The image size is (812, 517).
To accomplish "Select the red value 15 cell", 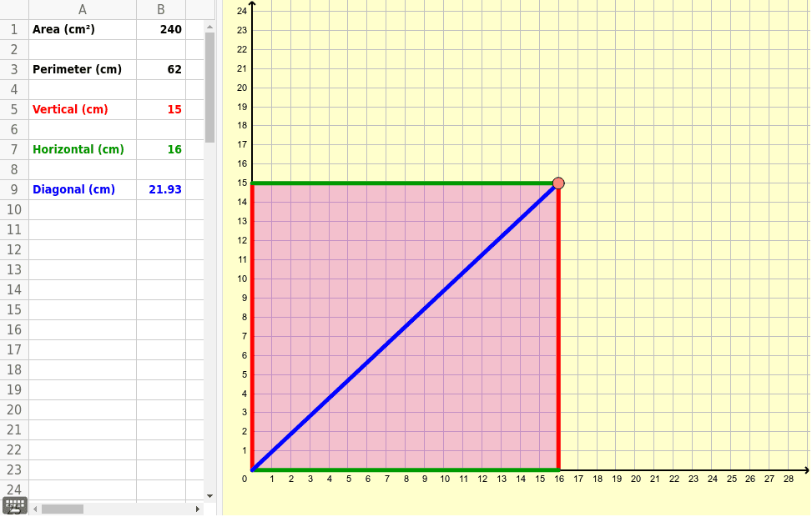I will 161,110.
